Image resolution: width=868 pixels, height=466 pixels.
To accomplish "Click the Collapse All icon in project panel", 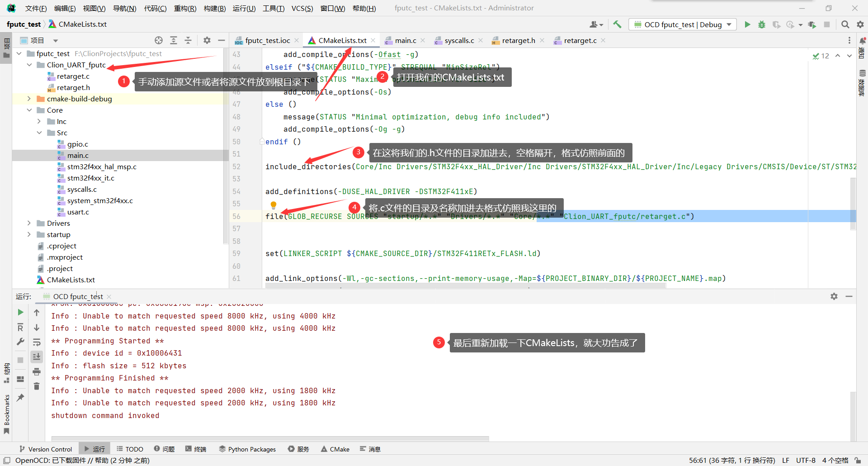I will (x=188, y=40).
